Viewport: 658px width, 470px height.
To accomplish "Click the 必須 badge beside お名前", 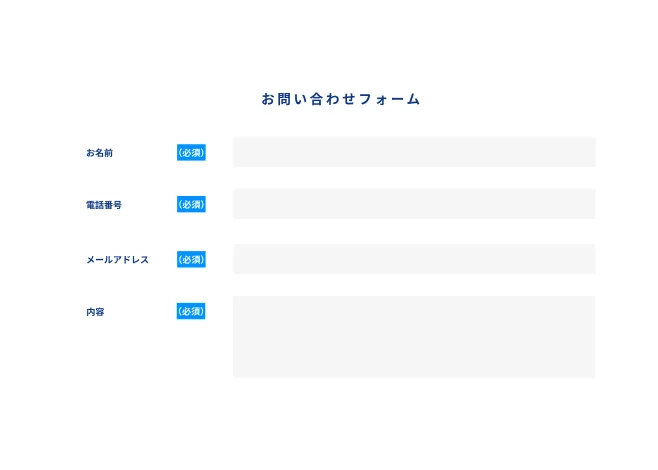I will 191,153.
